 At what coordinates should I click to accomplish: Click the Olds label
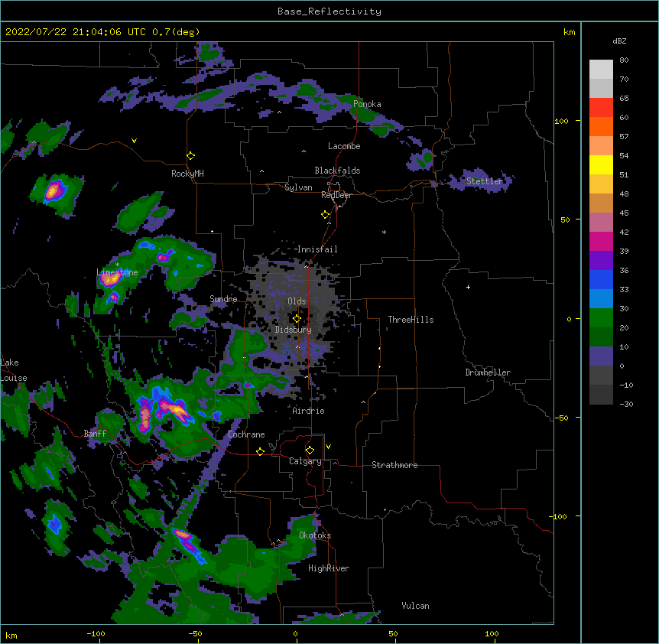(x=297, y=301)
